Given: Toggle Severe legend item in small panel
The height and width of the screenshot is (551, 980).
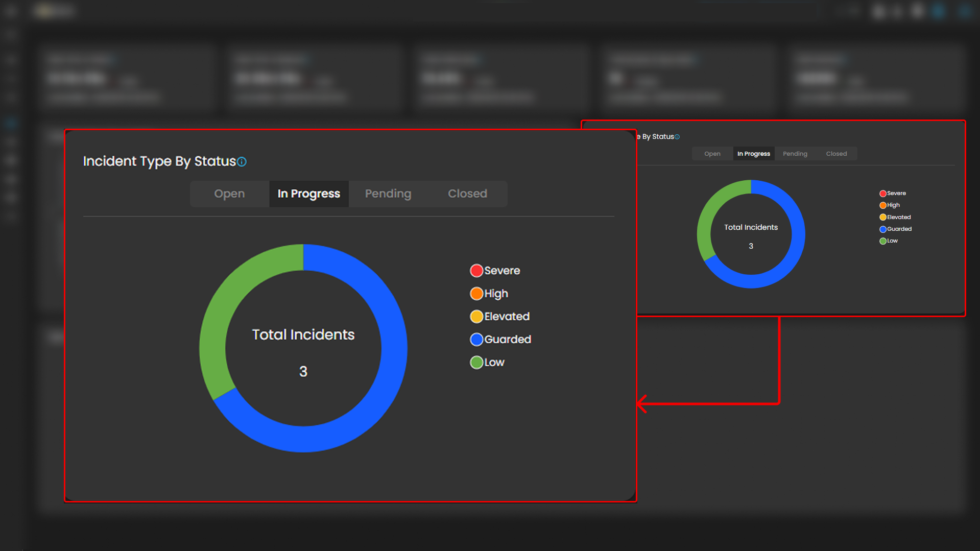Looking at the screenshot, I should coord(883,194).
